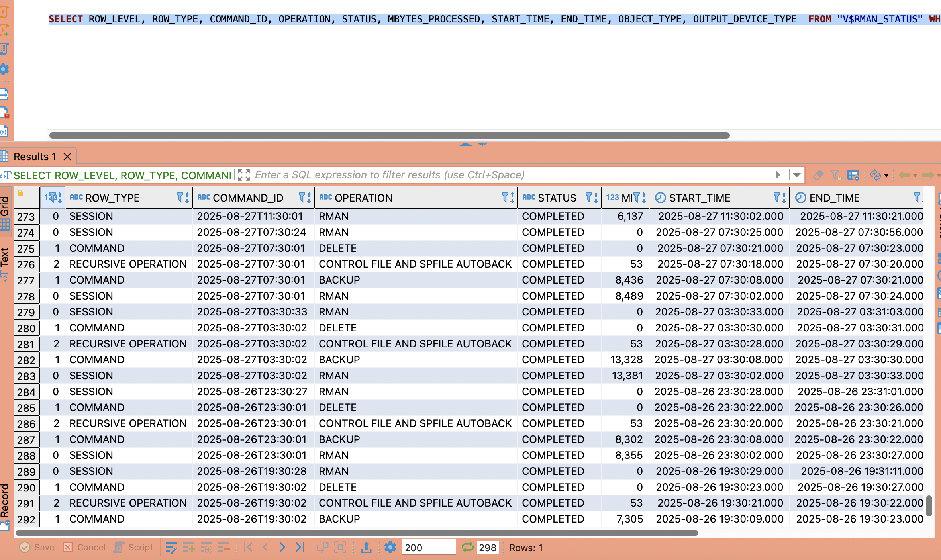This screenshot has width=941, height=560.
Task: Maximize the results panel via expand icon
Action: [244, 175]
